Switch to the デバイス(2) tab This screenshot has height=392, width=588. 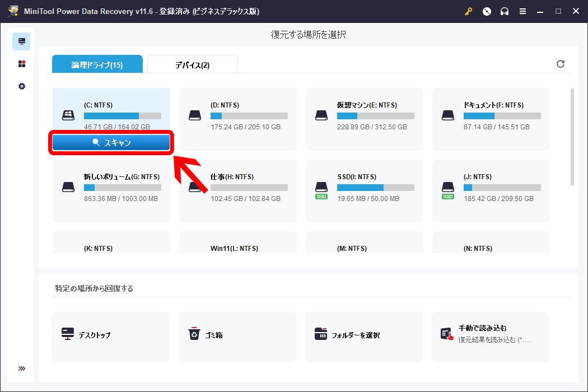(x=192, y=64)
